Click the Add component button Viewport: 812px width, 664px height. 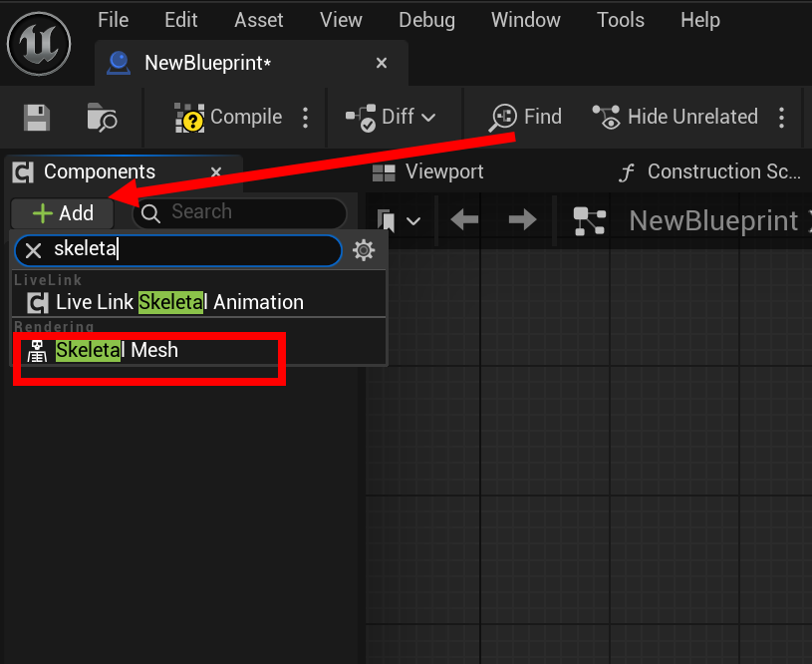(x=63, y=213)
